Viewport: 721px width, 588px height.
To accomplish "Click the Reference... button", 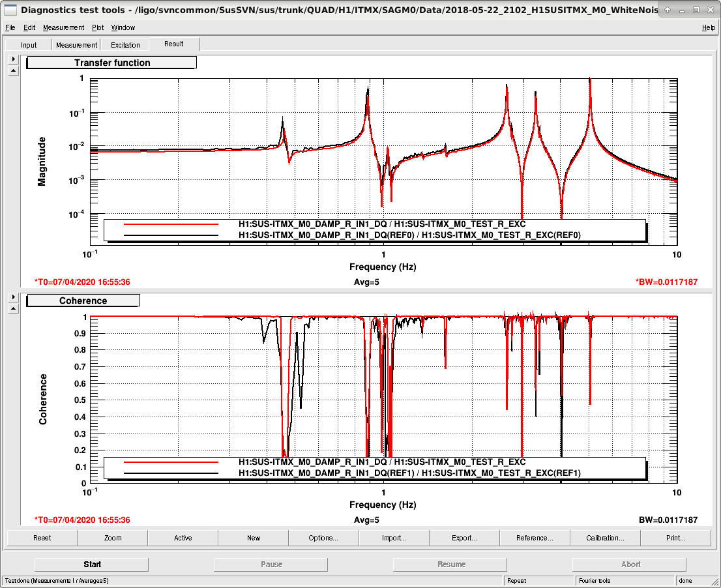I will click(x=535, y=538).
